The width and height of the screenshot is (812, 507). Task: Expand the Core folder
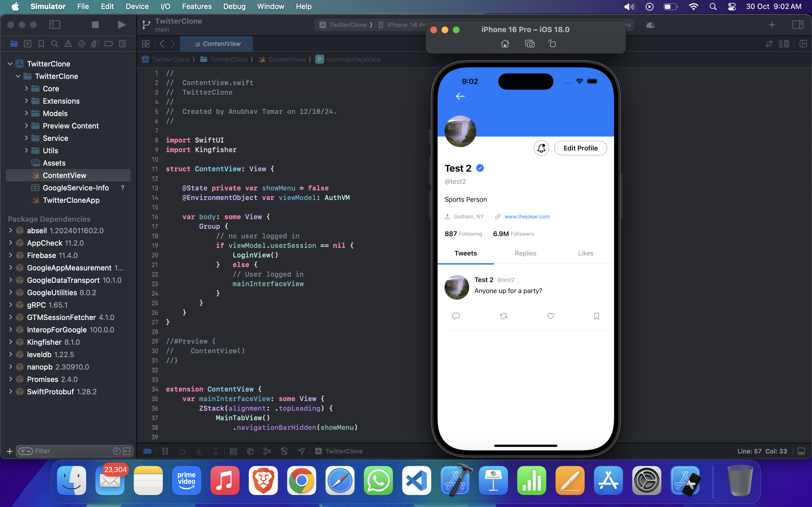pyautogui.click(x=26, y=88)
